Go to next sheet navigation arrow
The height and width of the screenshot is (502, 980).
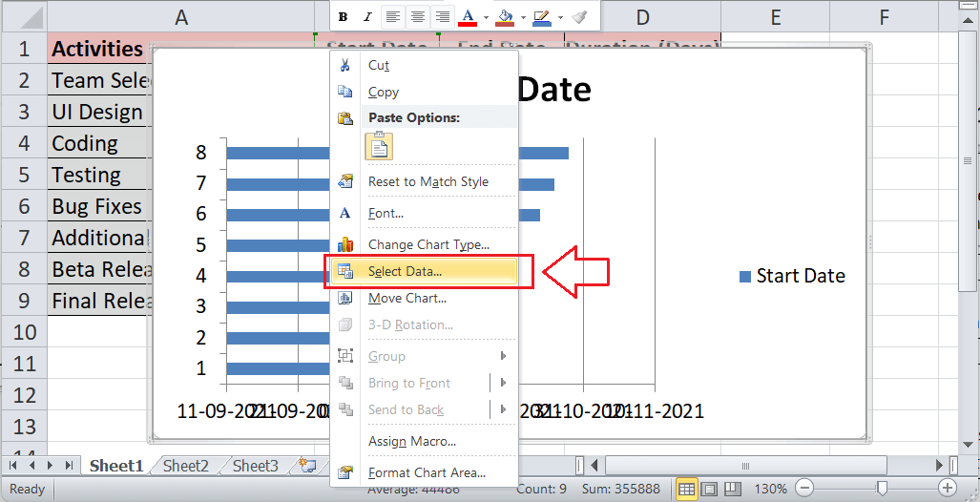(50, 466)
